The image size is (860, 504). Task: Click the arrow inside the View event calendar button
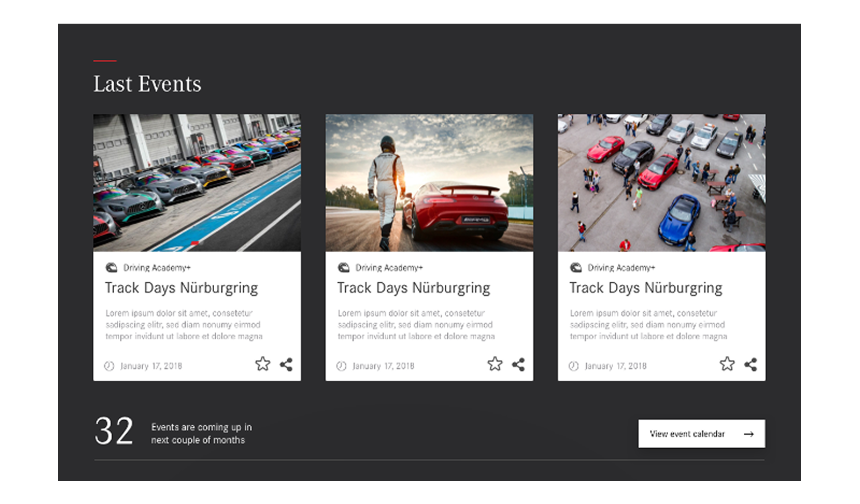click(x=748, y=433)
